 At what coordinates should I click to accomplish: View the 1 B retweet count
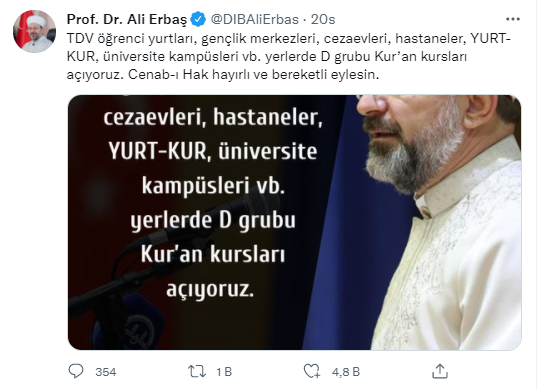pos(224,372)
